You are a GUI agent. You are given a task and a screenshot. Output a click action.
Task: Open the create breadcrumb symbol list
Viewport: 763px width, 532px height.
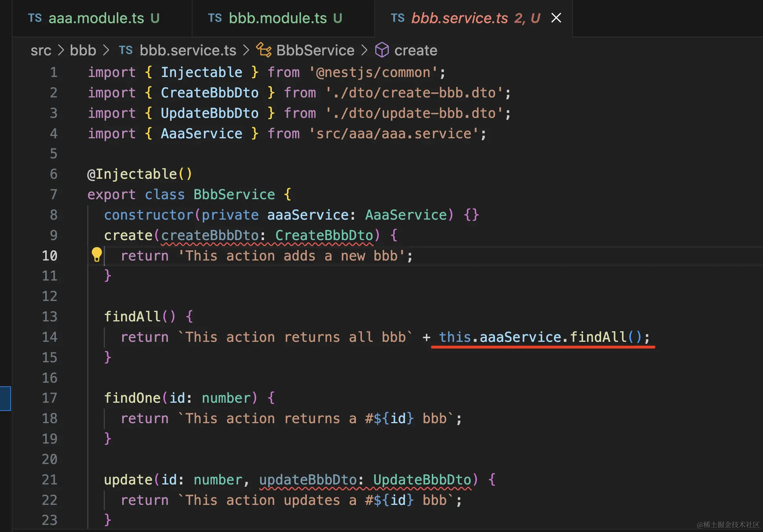point(416,50)
